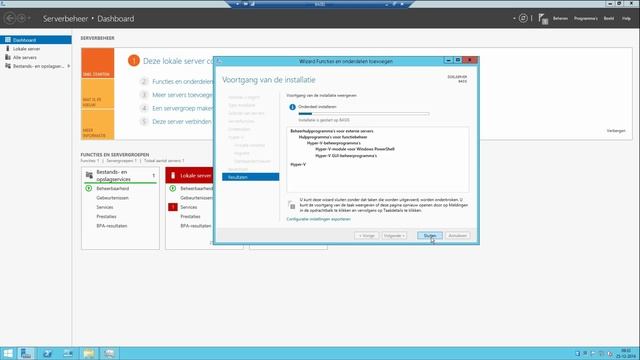Click the taskbar clock and date

click(x=626, y=353)
